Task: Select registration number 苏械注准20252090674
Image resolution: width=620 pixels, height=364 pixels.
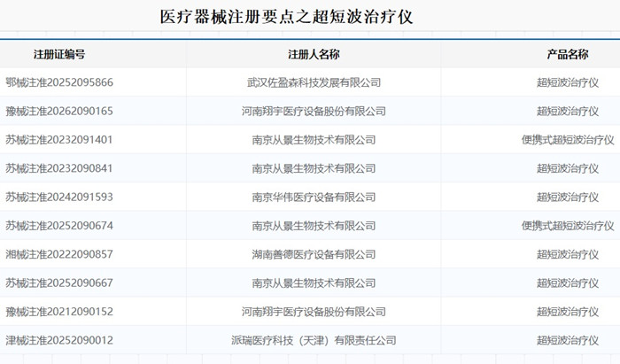Action: [x=59, y=226]
